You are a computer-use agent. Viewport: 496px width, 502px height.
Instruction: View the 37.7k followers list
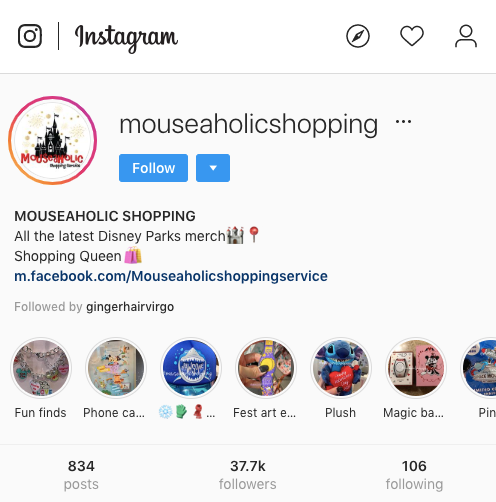pos(248,475)
